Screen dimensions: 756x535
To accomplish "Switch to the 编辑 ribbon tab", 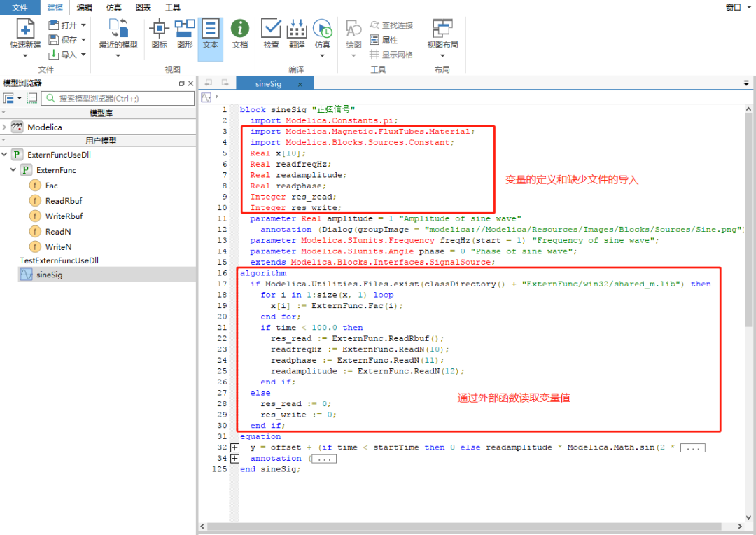I will pos(85,7).
